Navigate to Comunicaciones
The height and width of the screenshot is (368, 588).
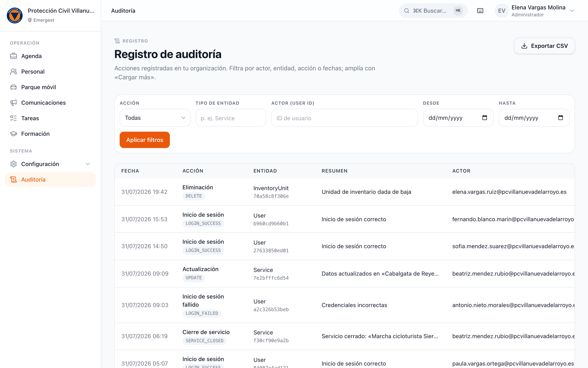click(x=50, y=103)
